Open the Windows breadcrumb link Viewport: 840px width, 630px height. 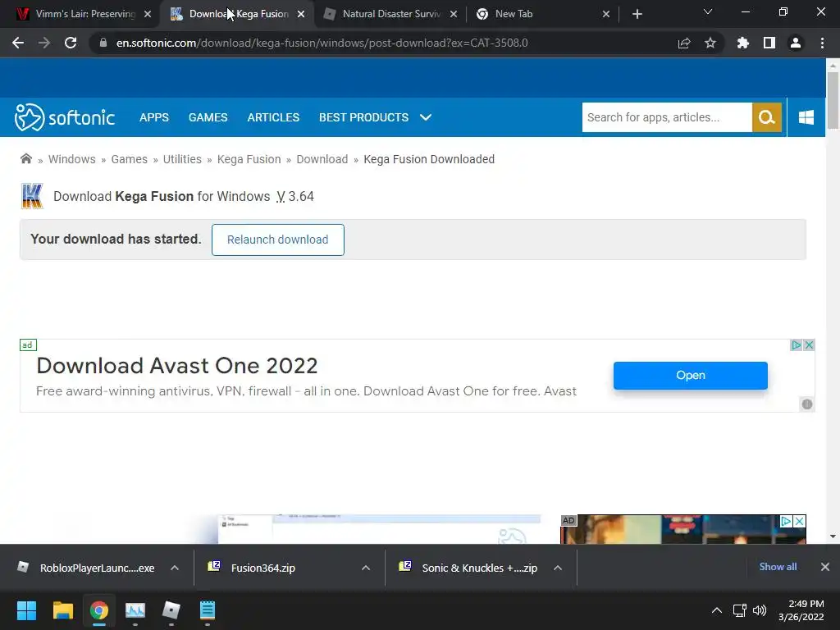click(72, 159)
